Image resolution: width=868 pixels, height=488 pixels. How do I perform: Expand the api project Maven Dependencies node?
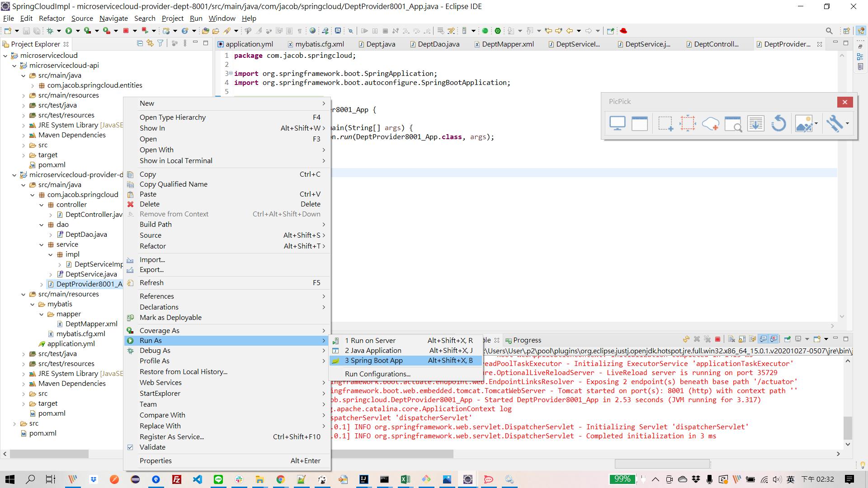tap(24, 135)
